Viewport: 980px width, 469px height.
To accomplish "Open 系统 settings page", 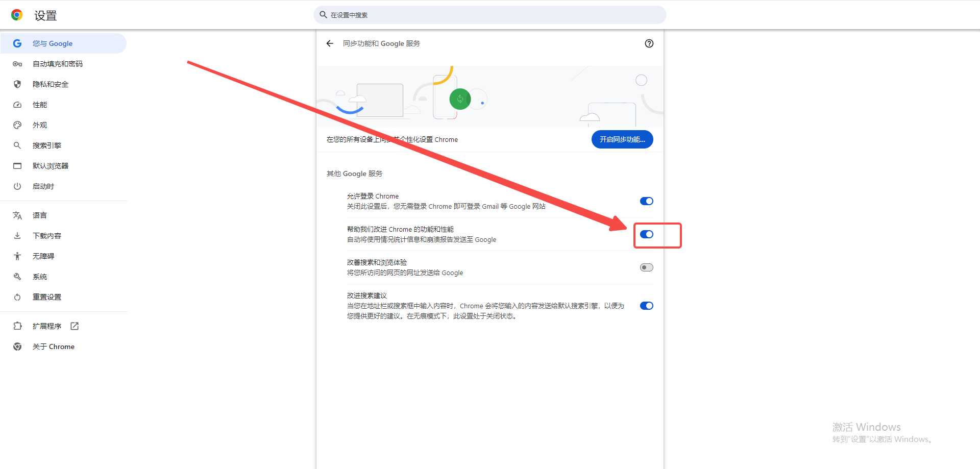I will [63, 277].
